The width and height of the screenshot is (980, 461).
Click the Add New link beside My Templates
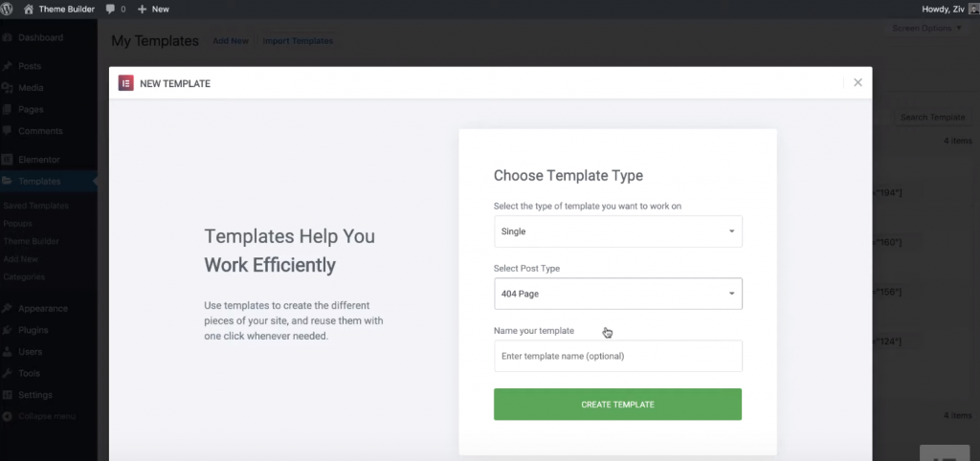(231, 41)
